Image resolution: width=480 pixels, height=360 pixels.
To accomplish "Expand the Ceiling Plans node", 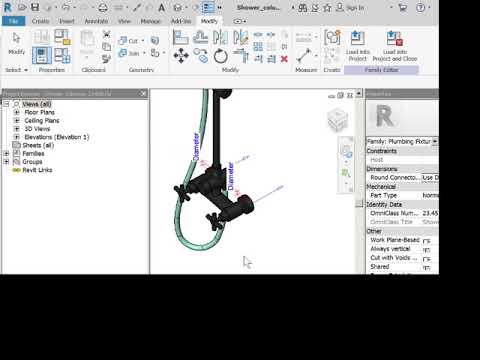I will [17, 121].
